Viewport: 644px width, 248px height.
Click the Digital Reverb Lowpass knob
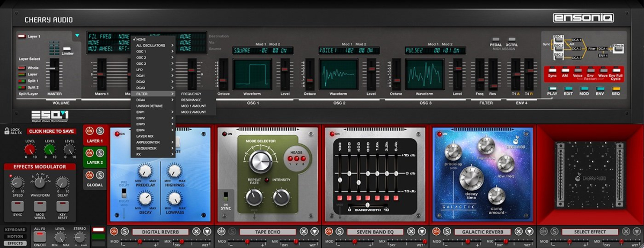click(174, 199)
